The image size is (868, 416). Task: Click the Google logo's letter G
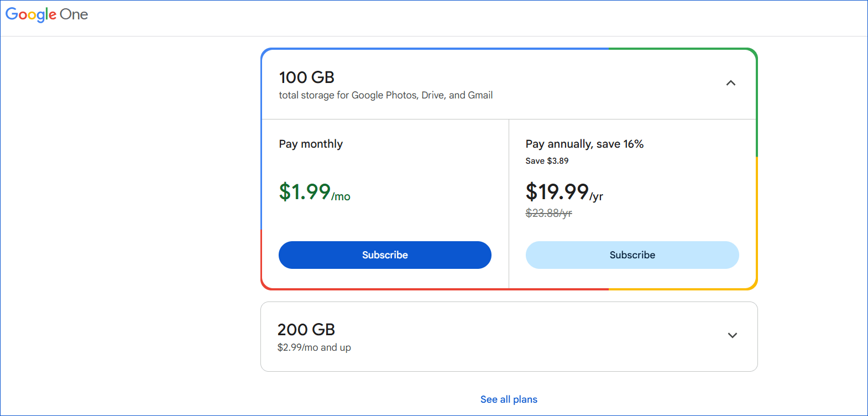point(12,14)
